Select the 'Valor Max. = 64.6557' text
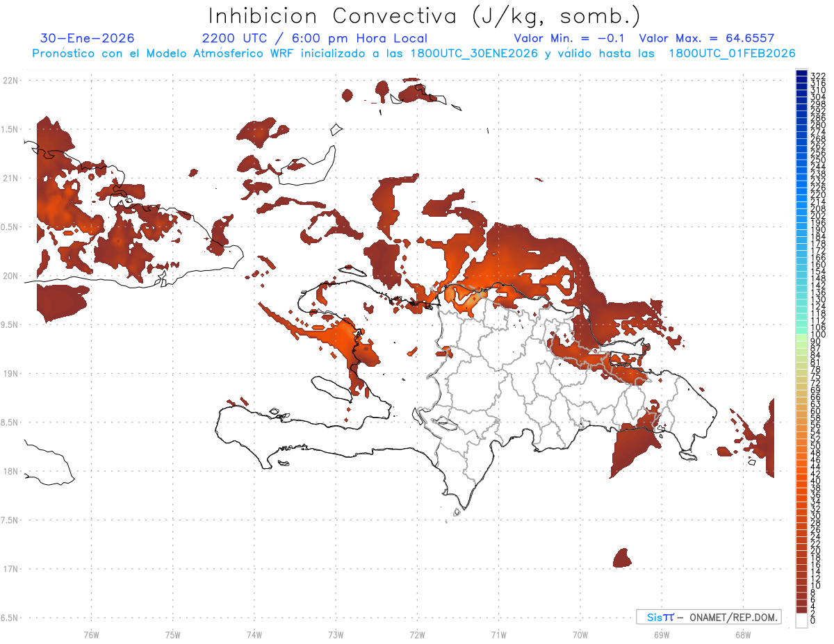Viewport: 834px width, 644px height. 707,39
